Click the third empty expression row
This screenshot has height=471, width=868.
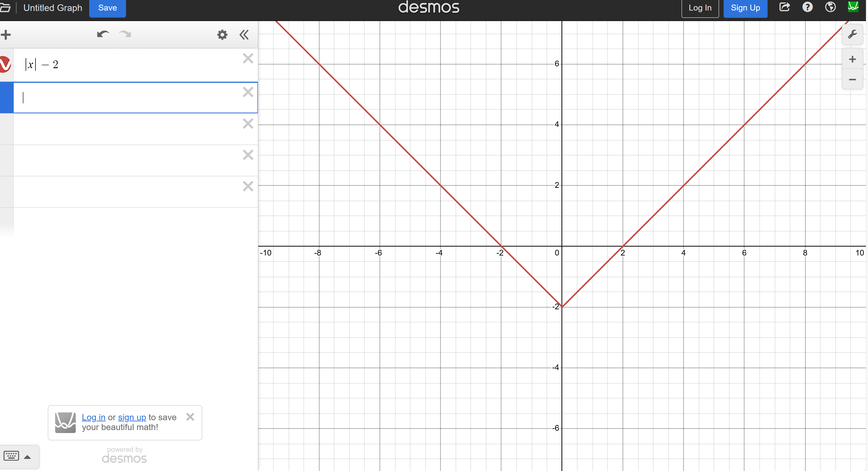(x=128, y=160)
